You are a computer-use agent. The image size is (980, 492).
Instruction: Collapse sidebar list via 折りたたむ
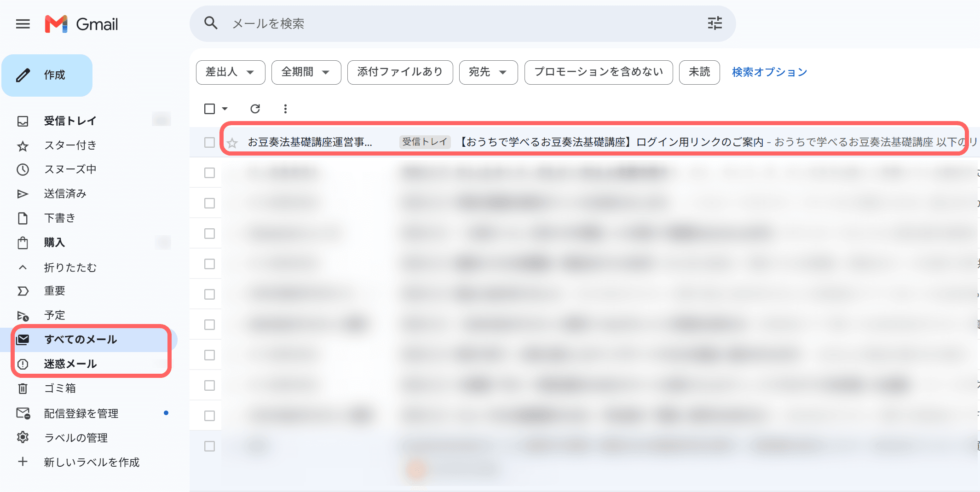(70, 267)
